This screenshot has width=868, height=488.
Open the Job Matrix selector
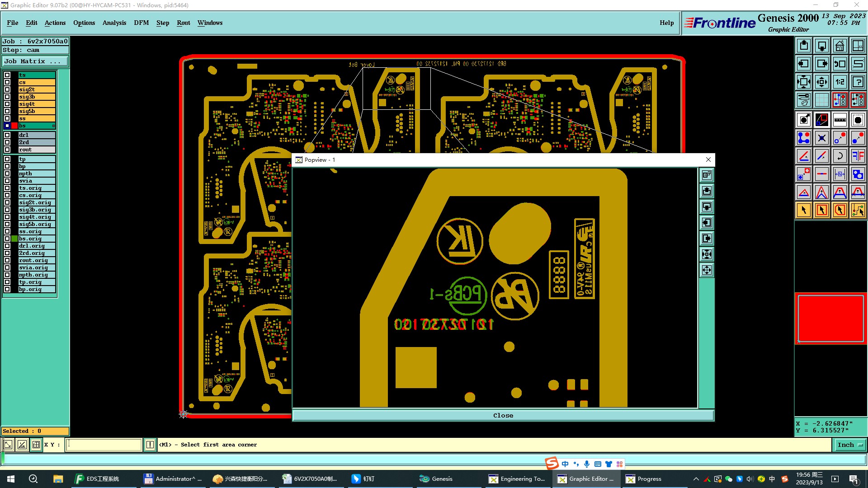point(35,61)
